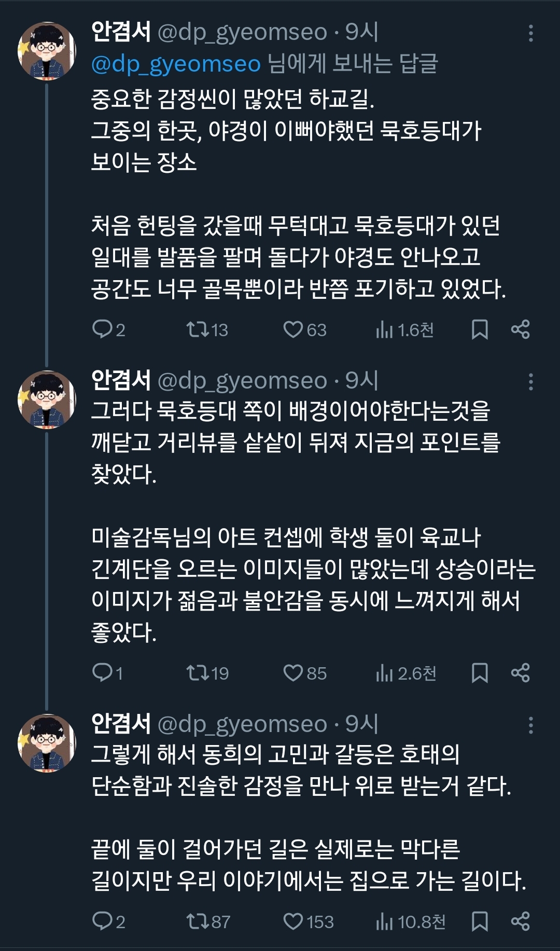
Task: Open more options menu for second tweet
Action: [530, 382]
